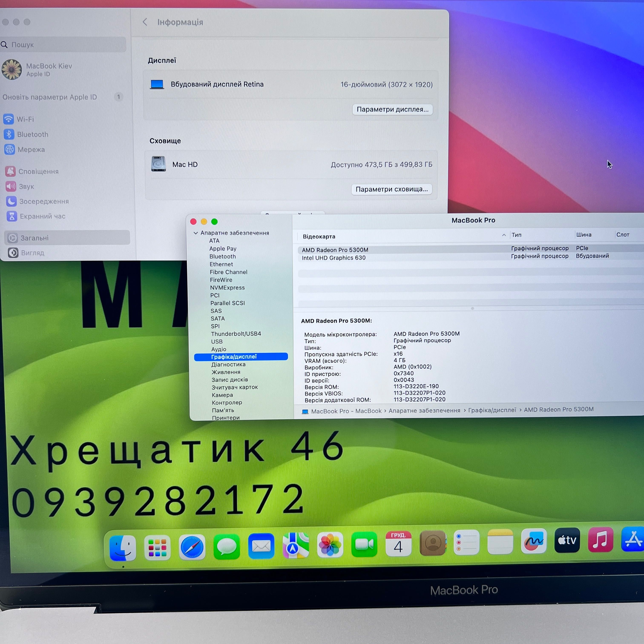Click Апаратне забезпечення in path bar

[x=424, y=411]
